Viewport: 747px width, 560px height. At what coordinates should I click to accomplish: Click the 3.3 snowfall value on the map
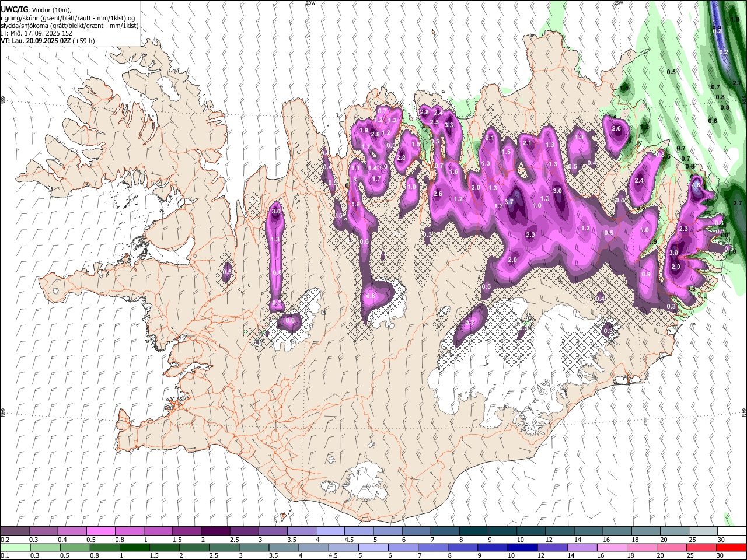tap(449, 125)
